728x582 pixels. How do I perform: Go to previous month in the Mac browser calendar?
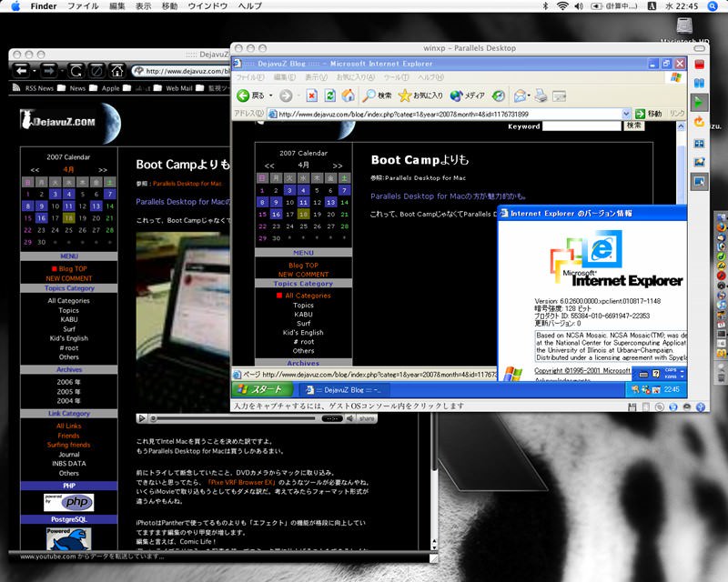(x=35, y=170)
